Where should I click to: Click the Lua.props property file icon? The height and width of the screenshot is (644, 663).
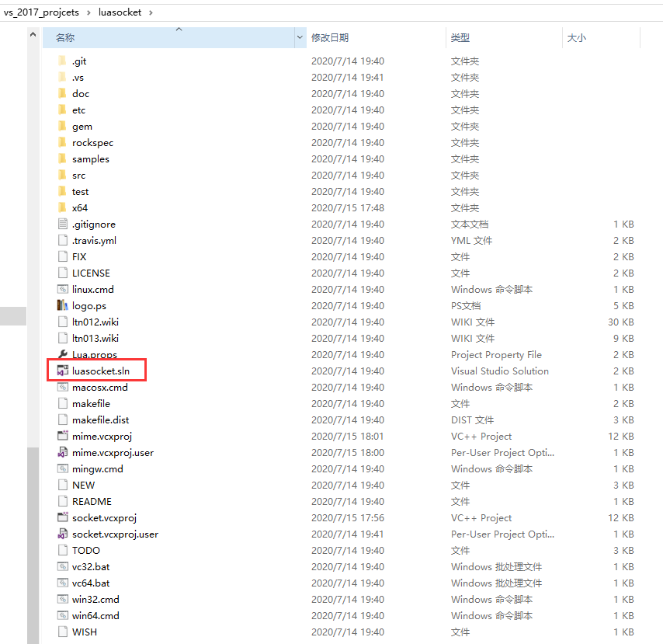point(61,354)
